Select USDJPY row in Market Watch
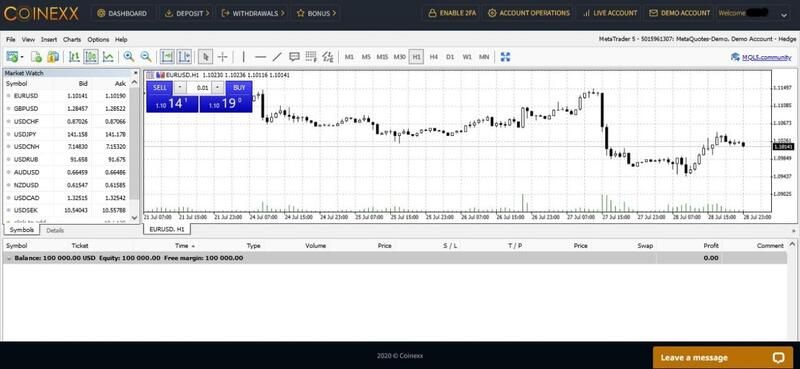Image resolution: width=800 pixels, height=369 pixels. pos(66,134)
